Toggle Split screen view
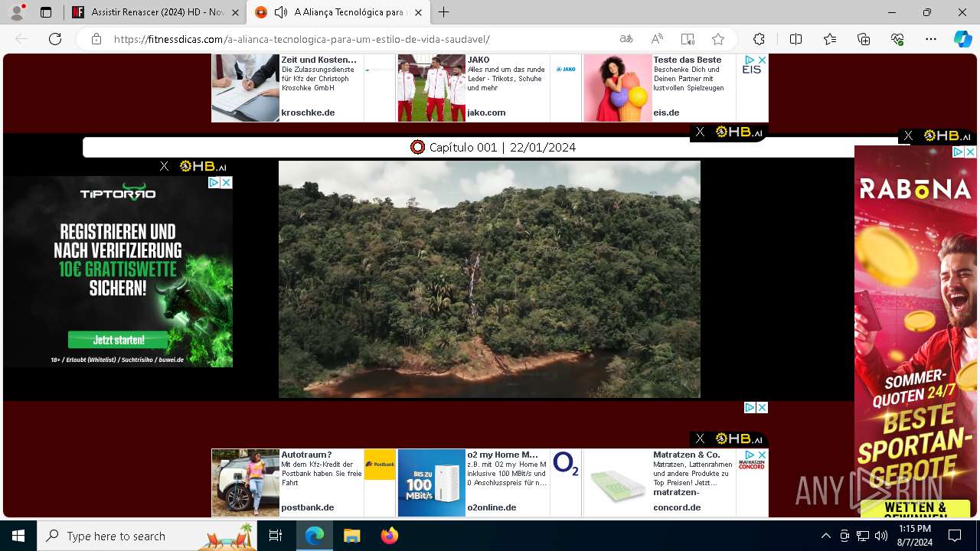Image resolution: width=980 pixels, height=551 pixels. (795, 39)
